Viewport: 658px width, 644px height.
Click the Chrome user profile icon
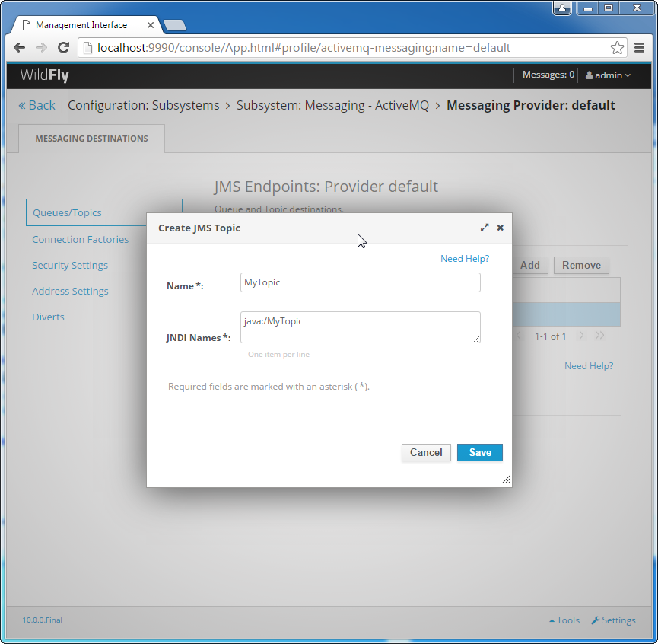pos(562,8)
